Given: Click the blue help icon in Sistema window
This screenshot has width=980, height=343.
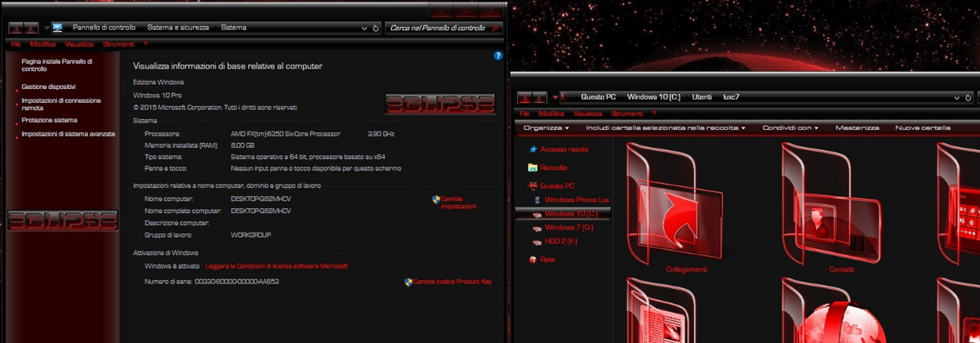Looking at the screenshot, I should (498, 56).
